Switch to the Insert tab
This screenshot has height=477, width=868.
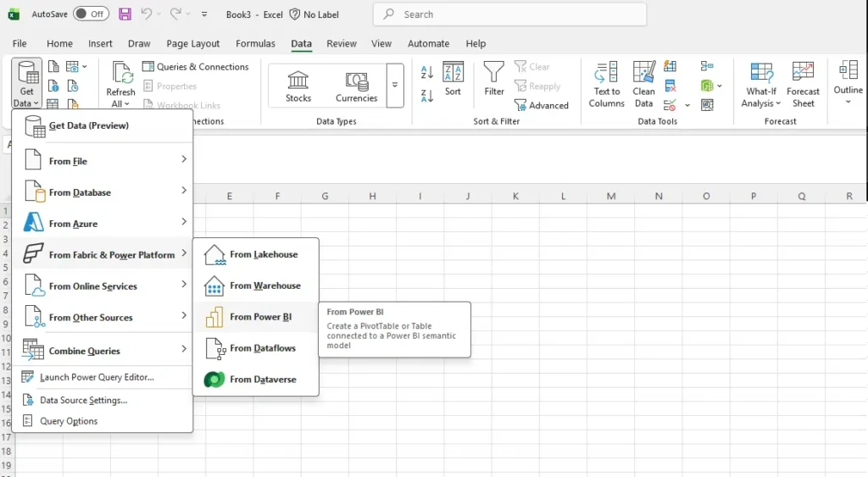point(100,43)
